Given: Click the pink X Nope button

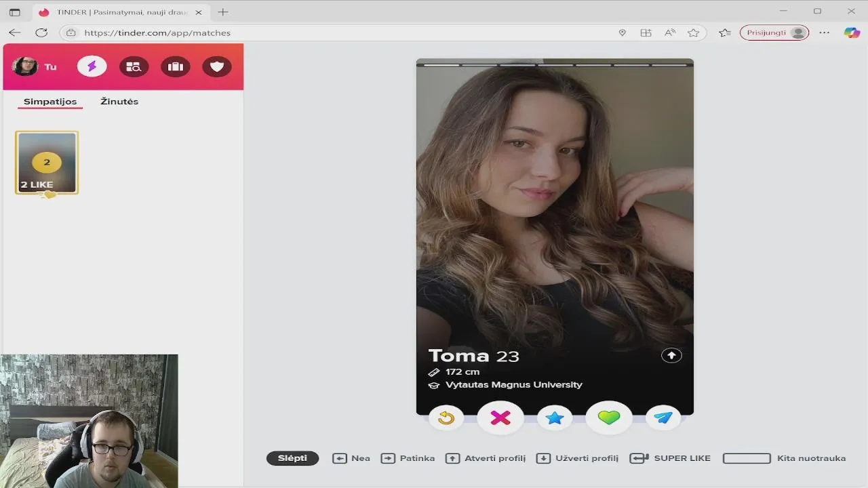Looking at the screenshot, I should tap(500, 418).
